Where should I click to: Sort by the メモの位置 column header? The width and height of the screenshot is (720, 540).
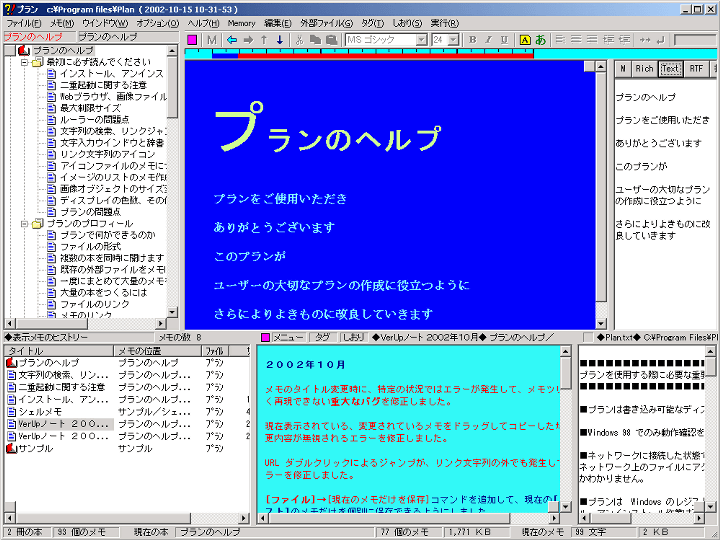(157, 351)
